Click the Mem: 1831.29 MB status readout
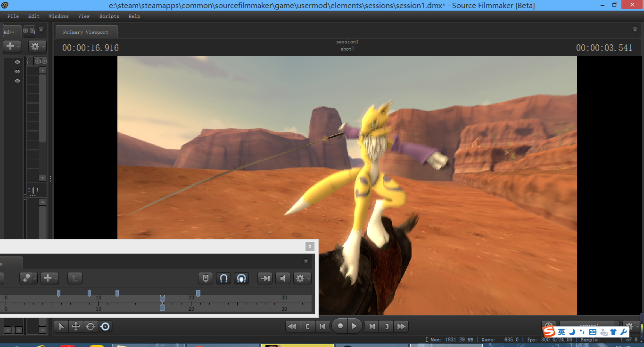The width and height of the screenshot is (644, 347). point(451,339)
